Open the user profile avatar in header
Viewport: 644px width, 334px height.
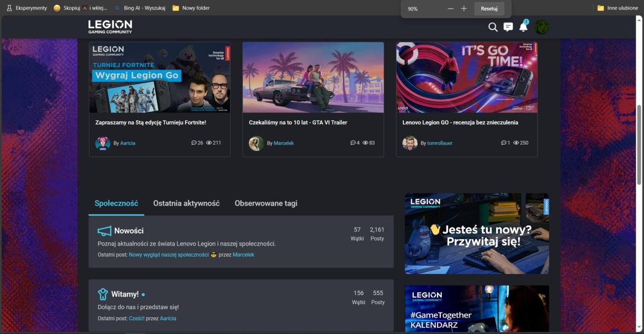pos(541,27)
